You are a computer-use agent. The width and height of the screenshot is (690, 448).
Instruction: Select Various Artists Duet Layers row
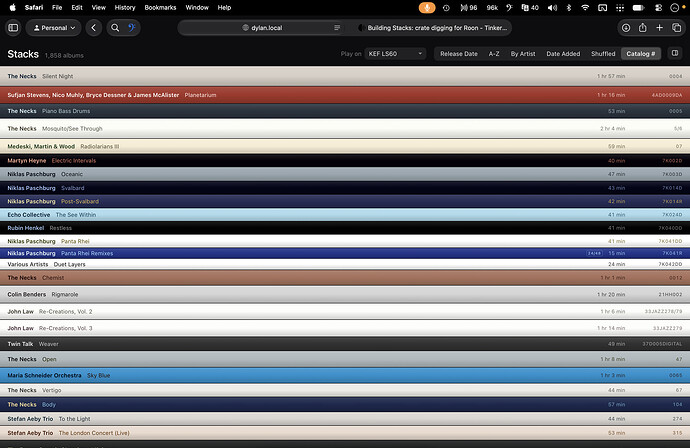point(345,264)
